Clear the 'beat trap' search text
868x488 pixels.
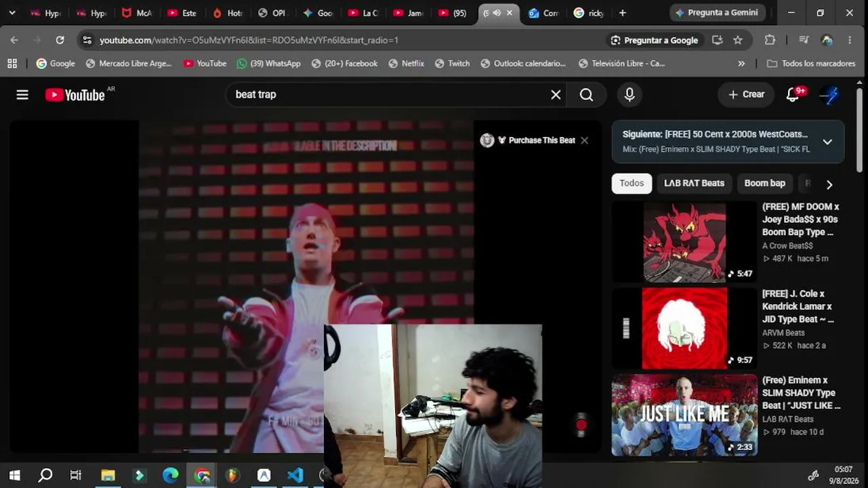pos(556,95)
